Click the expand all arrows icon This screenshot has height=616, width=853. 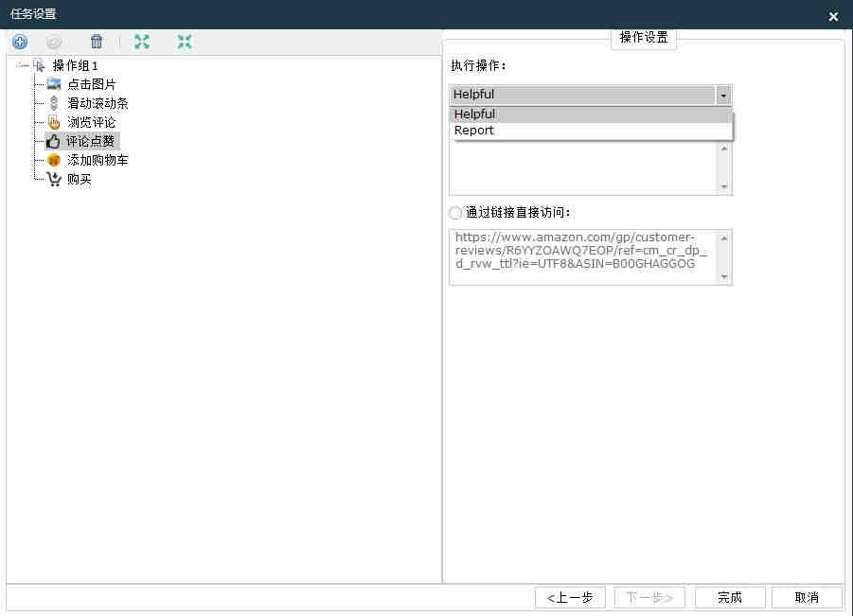142,42
